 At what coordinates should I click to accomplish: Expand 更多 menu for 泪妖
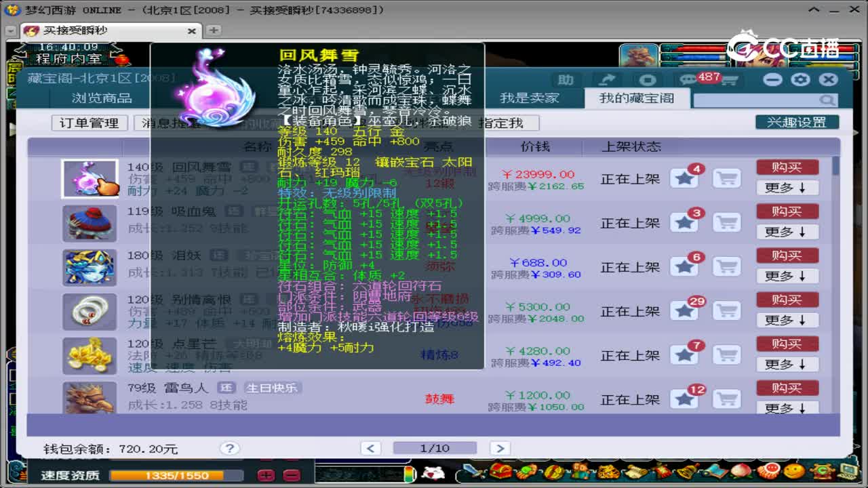click(787, 276)
